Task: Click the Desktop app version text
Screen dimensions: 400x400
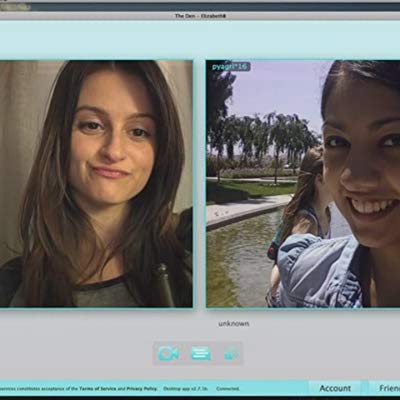Action: [186, 389]
